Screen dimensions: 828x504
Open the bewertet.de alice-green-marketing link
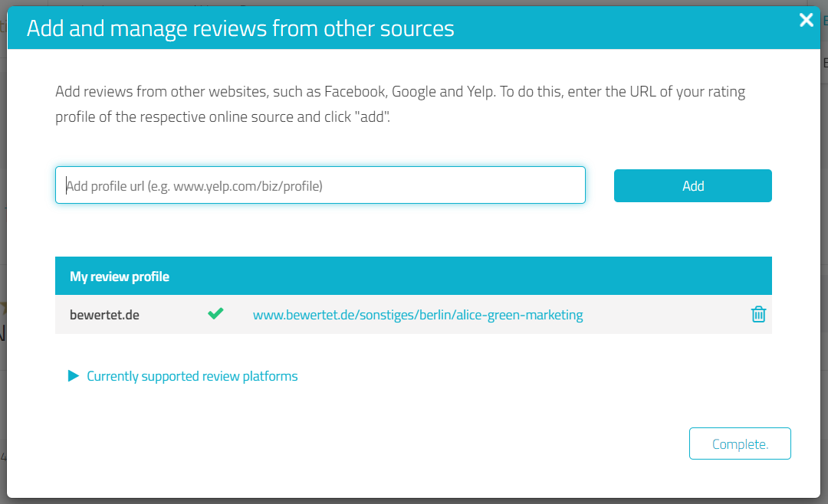click(418, 315)
